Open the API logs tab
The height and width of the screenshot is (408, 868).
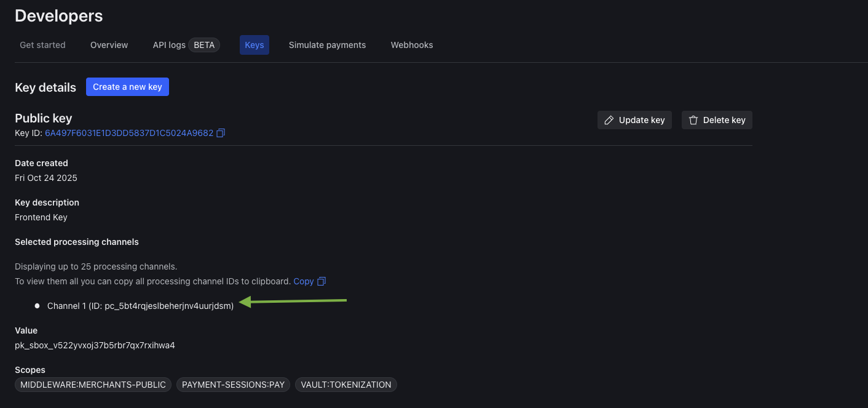[169, 45]
